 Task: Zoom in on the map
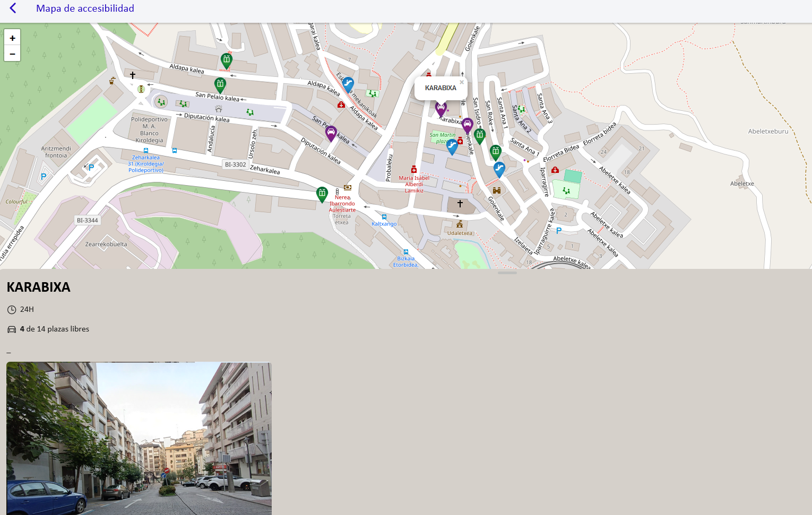[12, 38]
